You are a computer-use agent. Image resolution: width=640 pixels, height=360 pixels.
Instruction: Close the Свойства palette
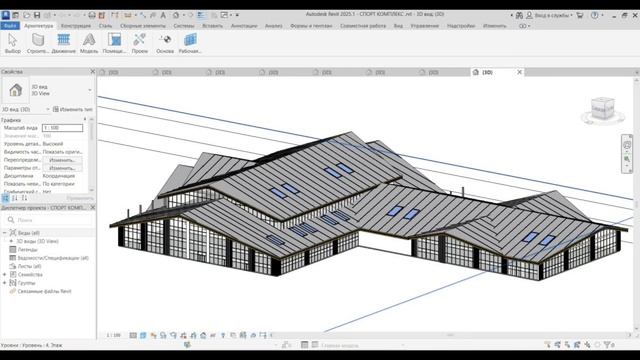pyautogui.click(x=92, y=72)
